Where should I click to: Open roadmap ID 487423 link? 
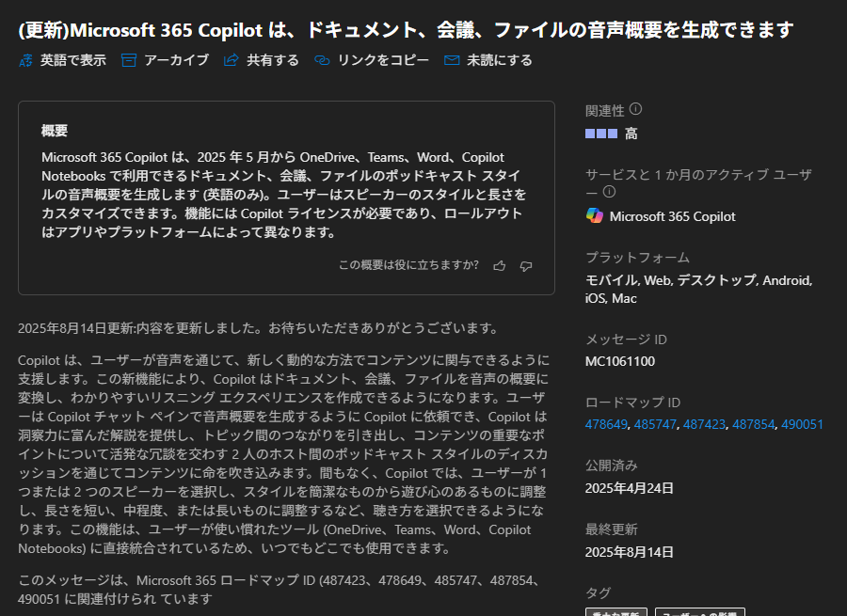(704, 424)
